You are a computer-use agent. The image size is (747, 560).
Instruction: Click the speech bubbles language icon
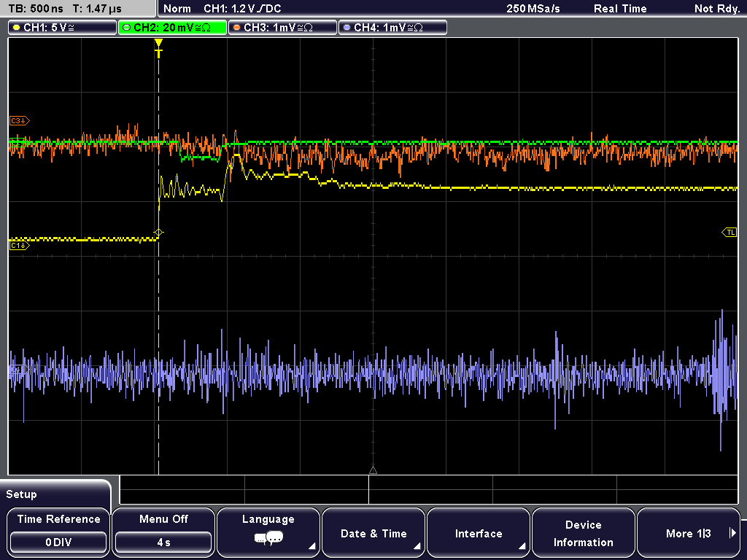(268, 539)
